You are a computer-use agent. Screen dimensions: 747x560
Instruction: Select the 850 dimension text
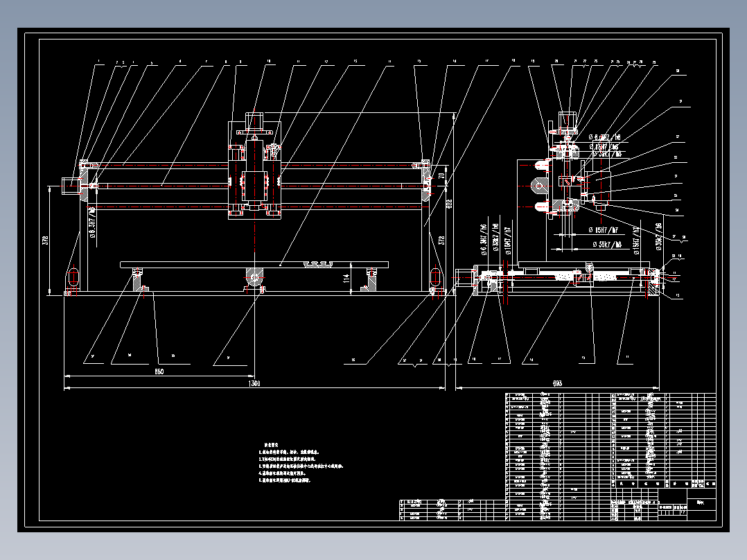pyautogui.click(x=159, y=371)
